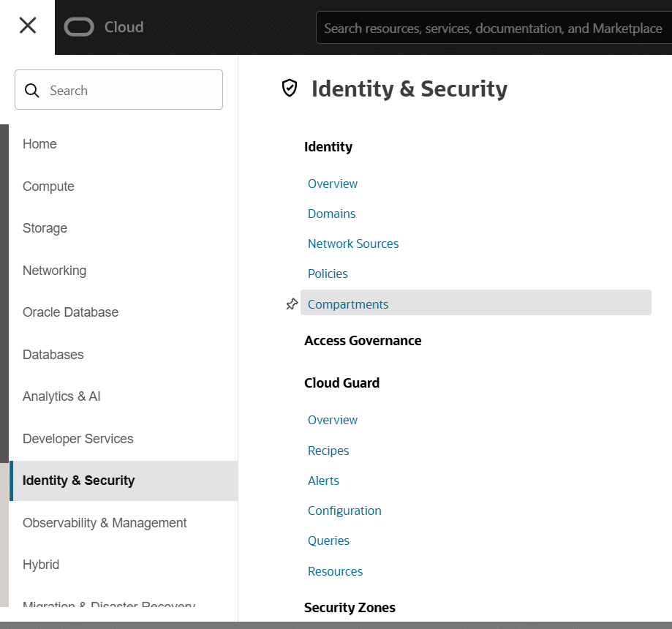The image size is (672, 629).
Task: Open the Compute category
Action: point(48,187)
